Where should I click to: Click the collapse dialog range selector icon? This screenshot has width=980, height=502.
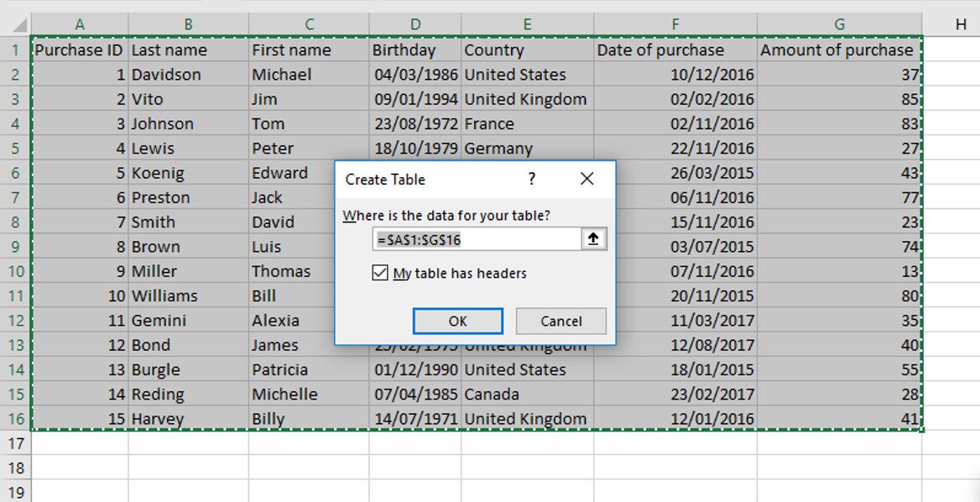[x=593, y=239]
